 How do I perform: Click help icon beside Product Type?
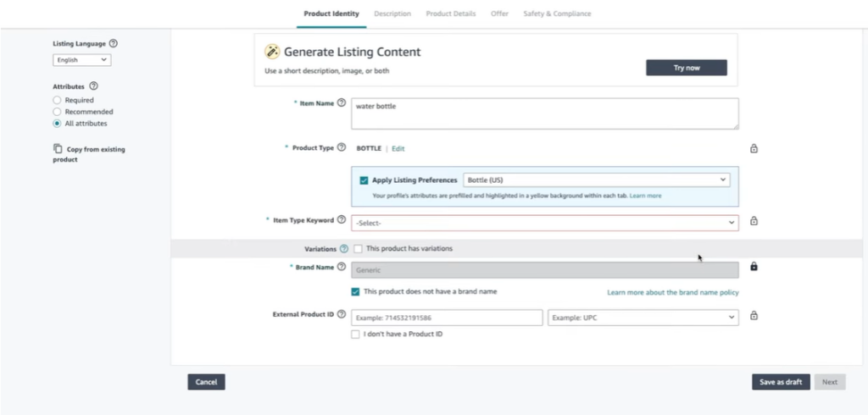[x=342, y=147]
